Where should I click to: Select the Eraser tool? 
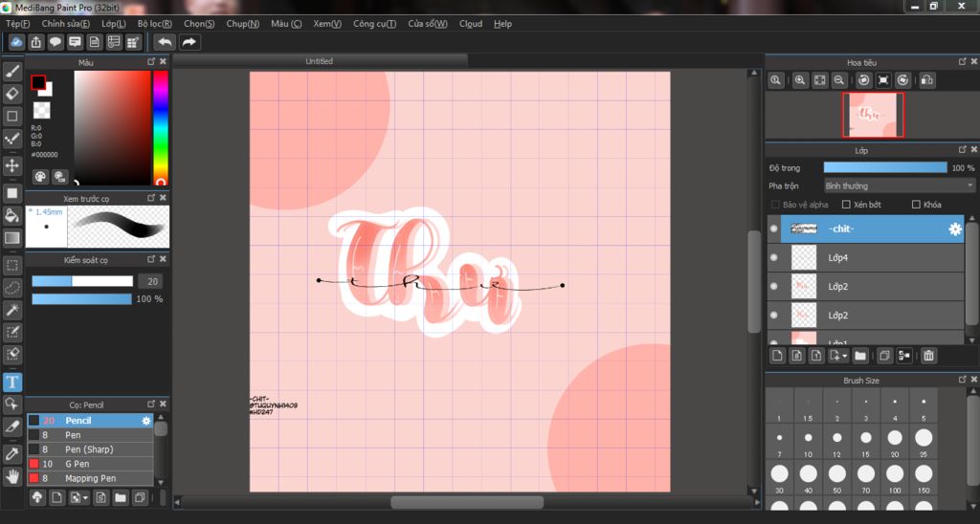[11, 94]
